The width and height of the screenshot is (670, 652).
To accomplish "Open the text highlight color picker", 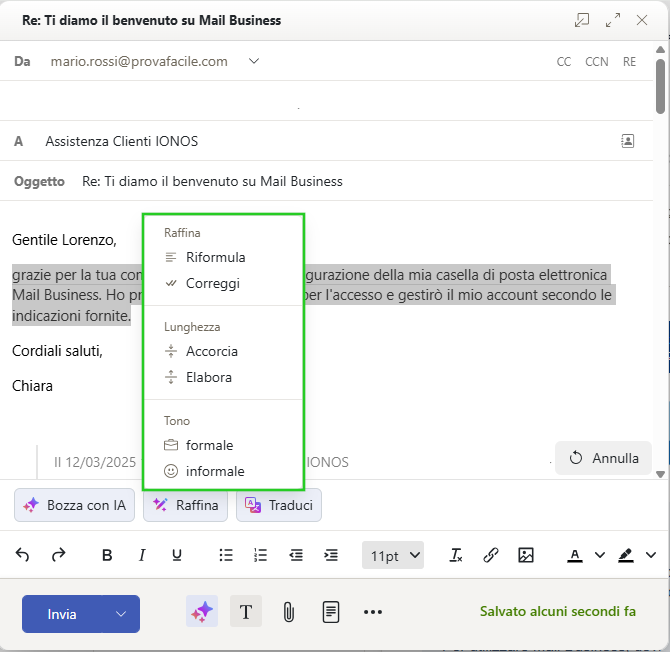I will 627,555.
